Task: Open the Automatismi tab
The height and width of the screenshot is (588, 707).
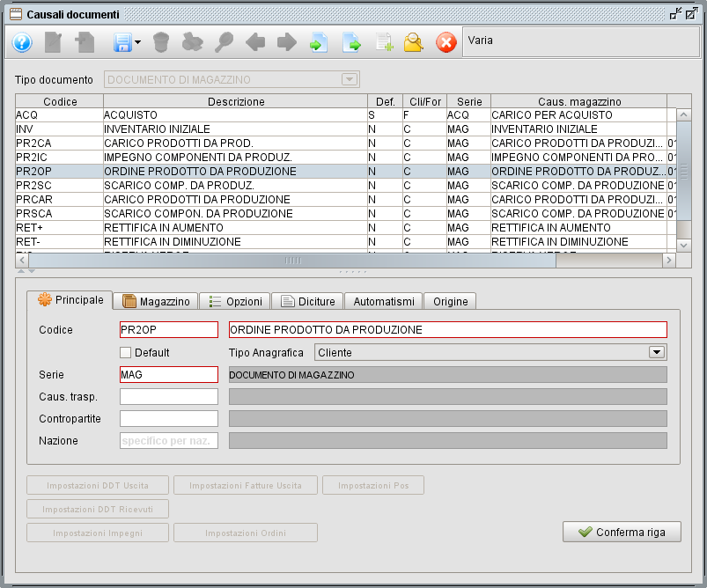Action: click(x=382, y=300)
